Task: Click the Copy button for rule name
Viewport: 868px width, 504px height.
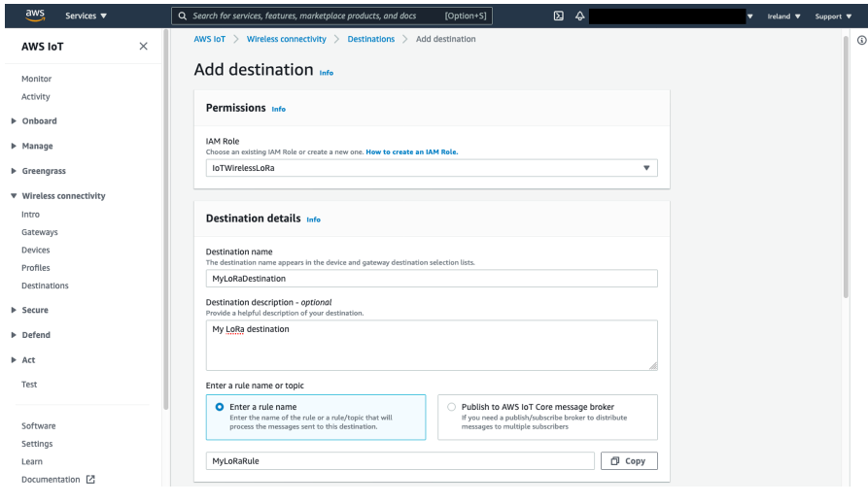Action: (629, 461)
